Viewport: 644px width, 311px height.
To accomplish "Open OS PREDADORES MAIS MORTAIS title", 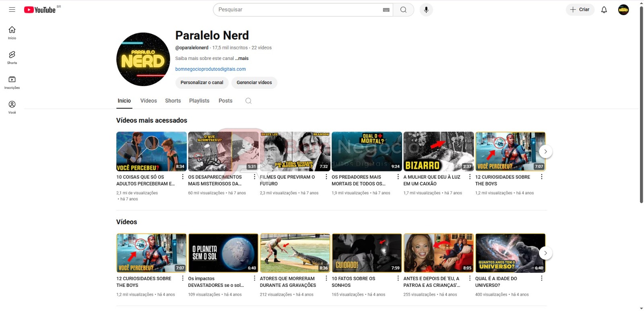I will point(359,180).
